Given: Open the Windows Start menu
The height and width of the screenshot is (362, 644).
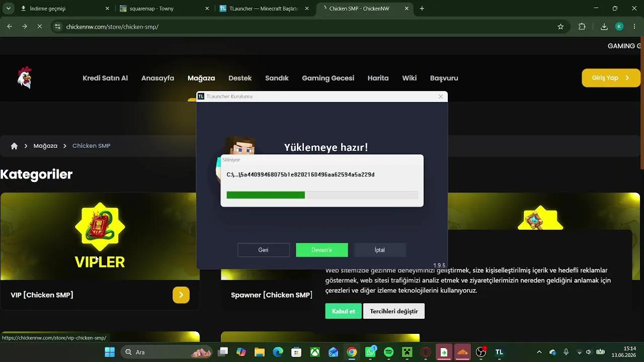Looking at the screenshot, I should pyautogui.click(x=109, y=352).
